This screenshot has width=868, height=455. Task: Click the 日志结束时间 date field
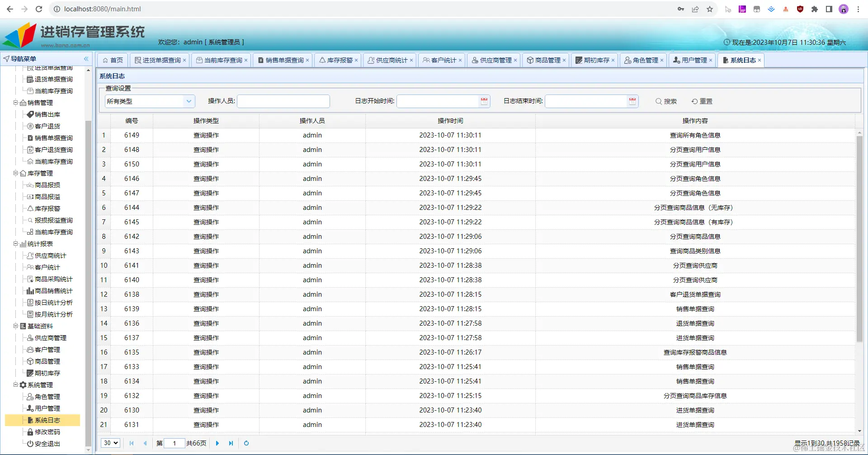coord(586,101)
